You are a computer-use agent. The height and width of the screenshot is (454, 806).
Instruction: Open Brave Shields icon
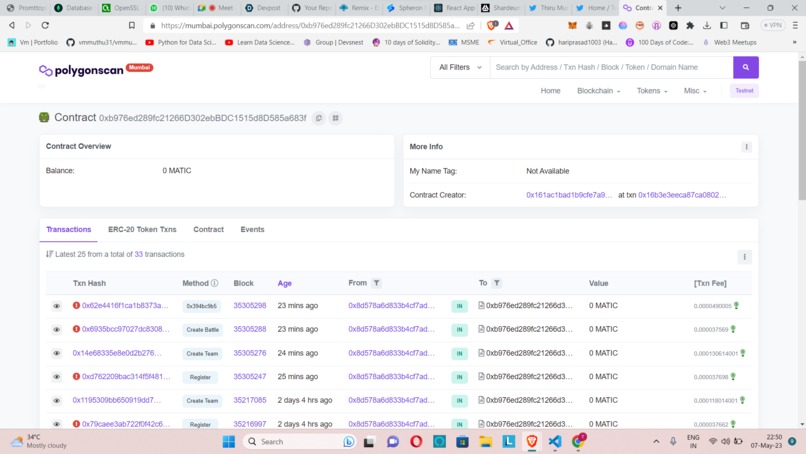(x=492, y=25)
